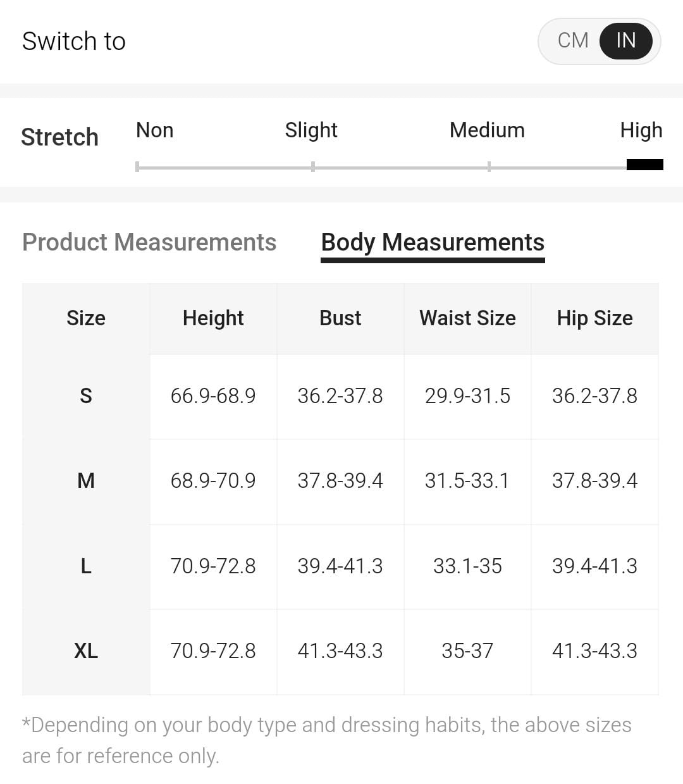
Task: Click the Bust column header
Action: point(340,318)
